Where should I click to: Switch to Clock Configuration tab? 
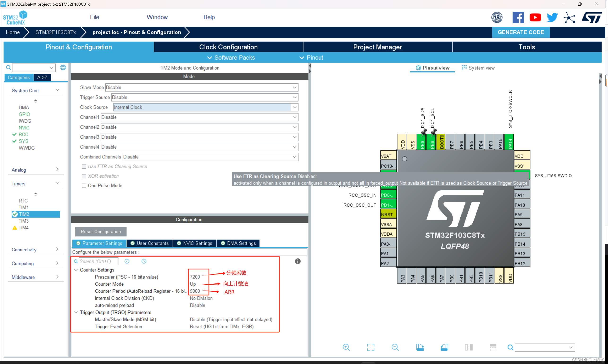pos(228,47)
